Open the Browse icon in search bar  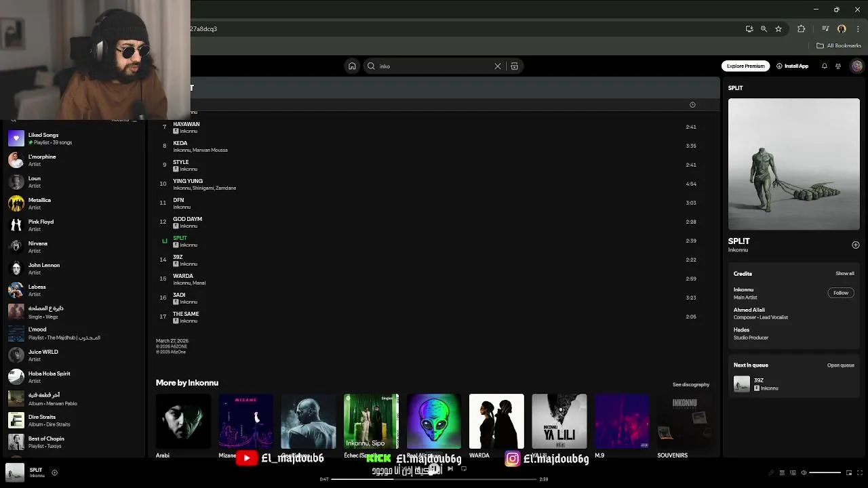click(x=514, y=66)
